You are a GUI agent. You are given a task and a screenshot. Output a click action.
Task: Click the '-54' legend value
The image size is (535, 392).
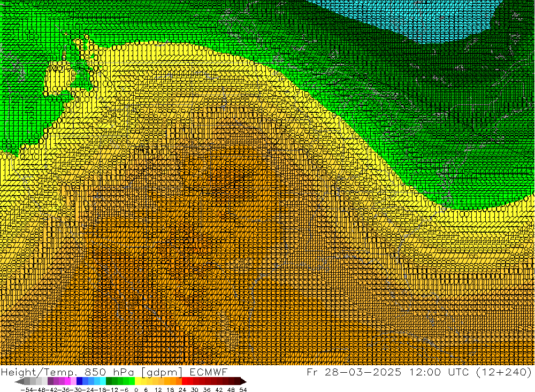pyautogui.click(x=27, y=390)
